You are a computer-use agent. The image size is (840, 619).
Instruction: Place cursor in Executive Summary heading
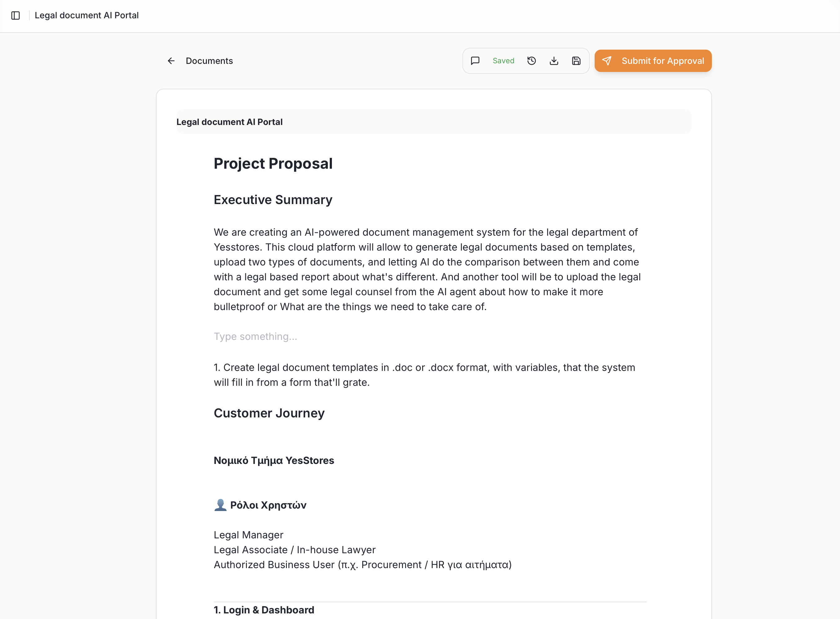[x=273, y=200]
